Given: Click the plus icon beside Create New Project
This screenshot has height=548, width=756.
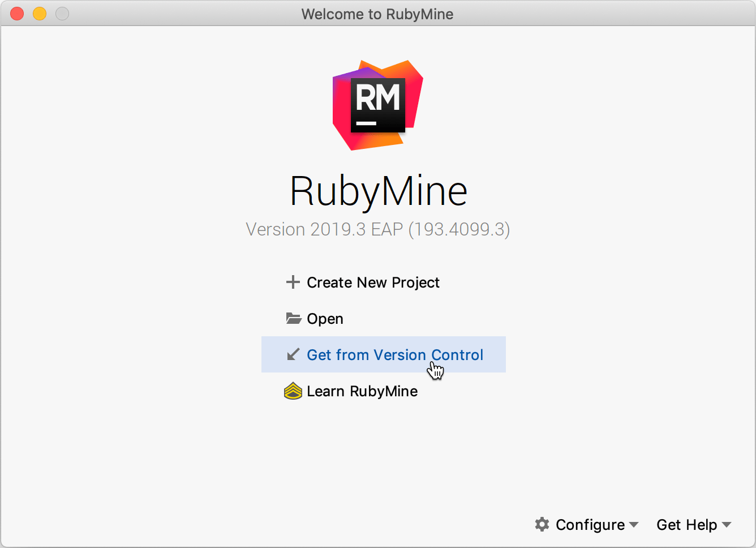Looking at the screenshot, I should 293,282.
